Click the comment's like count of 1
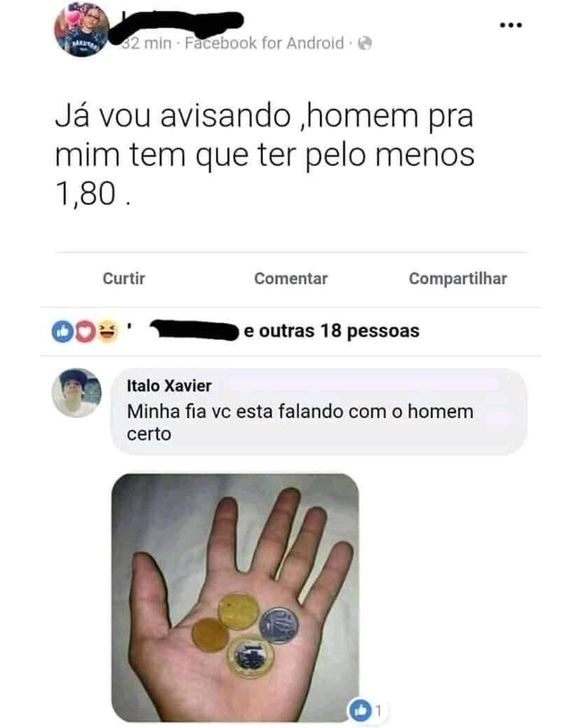Viewport: 582px width, 728px height. tap(378, 711)
